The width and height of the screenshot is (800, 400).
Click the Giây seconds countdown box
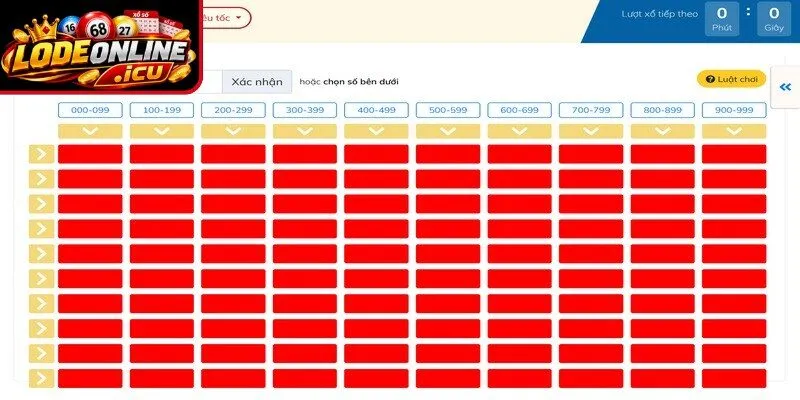(774, 19)
